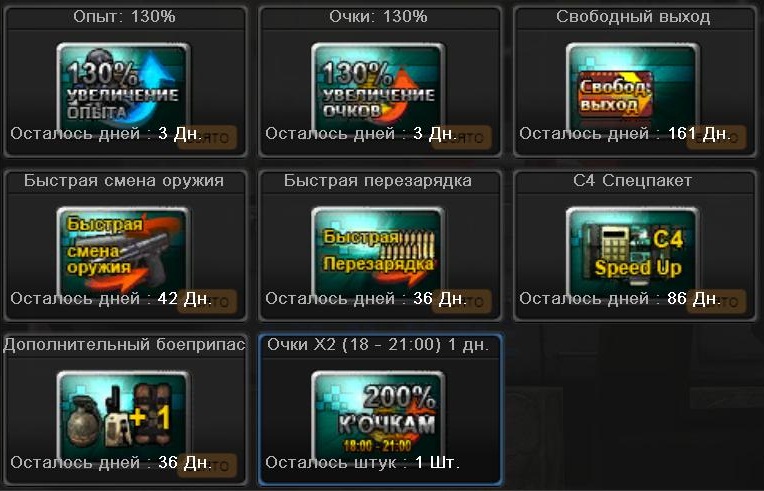The image size is (764, 491).
Task: Click the Быстрая Перезарядка bullets icon
Action: 378,250
